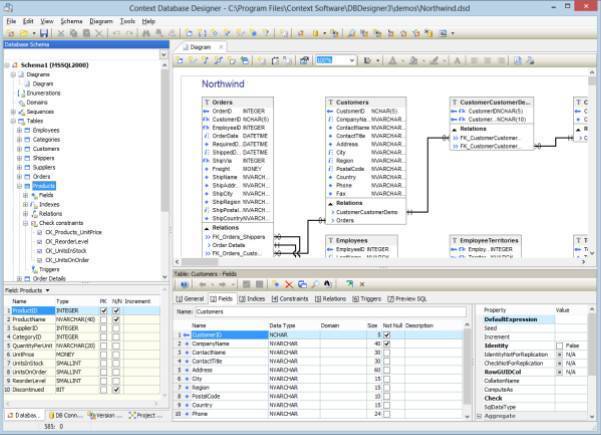Toggle N/N checkbox for ProductName row
Image resolution: width=601 pixels, height=435 pixels.
pyautogui.click(x=116, y=319)
